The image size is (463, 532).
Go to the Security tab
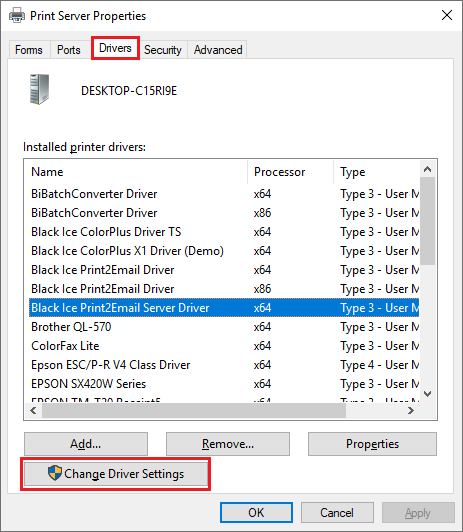click(x=163, y=50)
